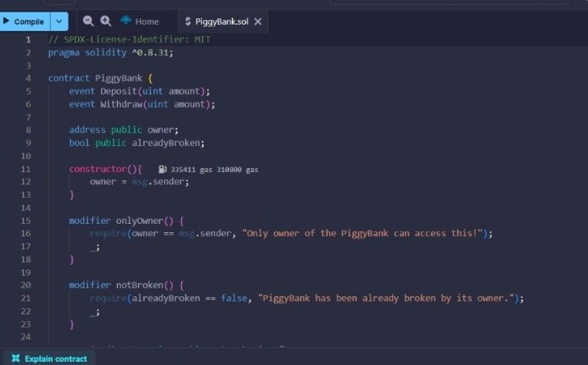588x365 pixels.
Task: Click the 'Only owner of the PiggyBank' string
Action: (362, 234)
